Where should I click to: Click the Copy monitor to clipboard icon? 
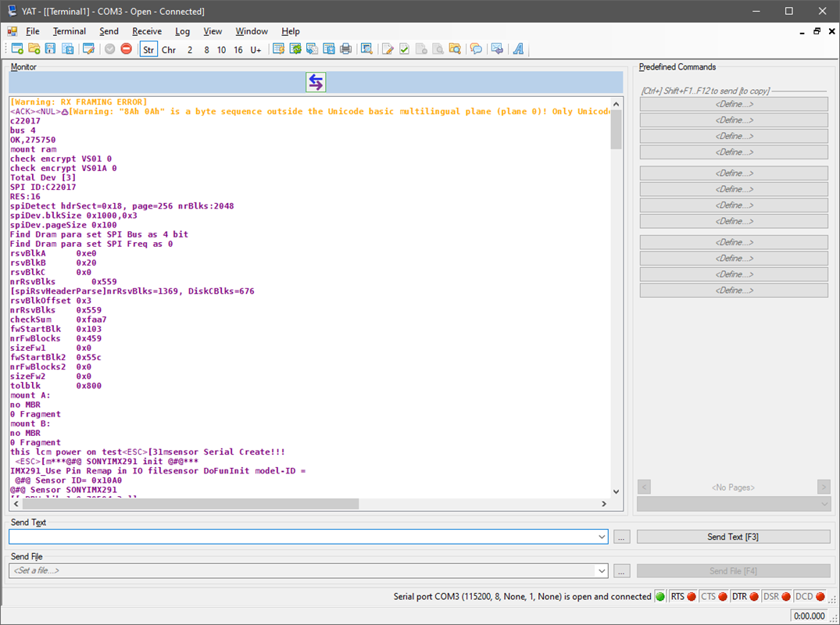[312, 49]
